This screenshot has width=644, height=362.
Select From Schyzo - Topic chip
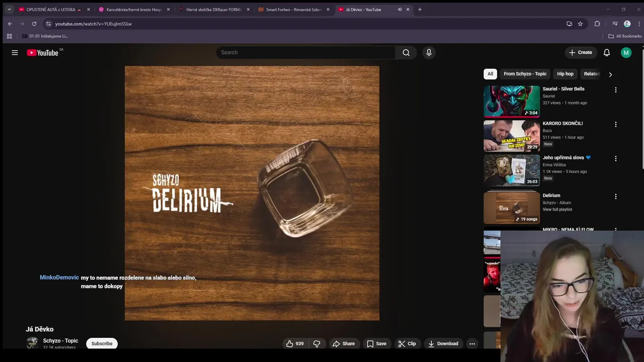click(x=525, y=74)
